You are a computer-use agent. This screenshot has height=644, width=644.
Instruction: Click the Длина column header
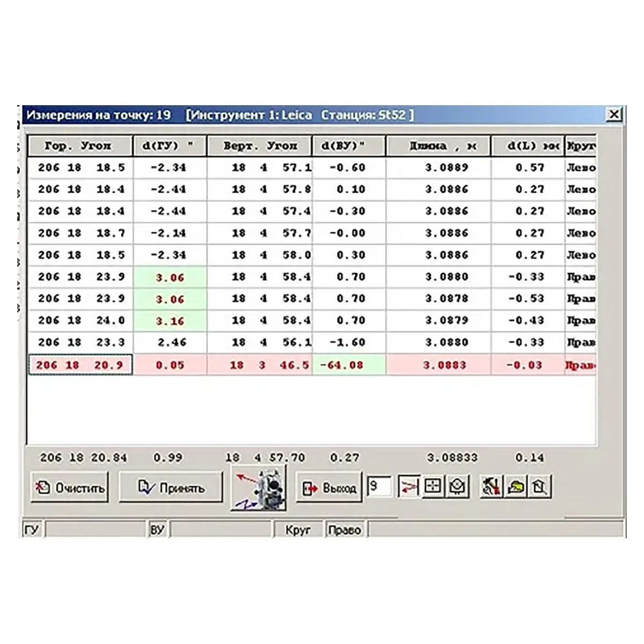[x=438, y=146]
